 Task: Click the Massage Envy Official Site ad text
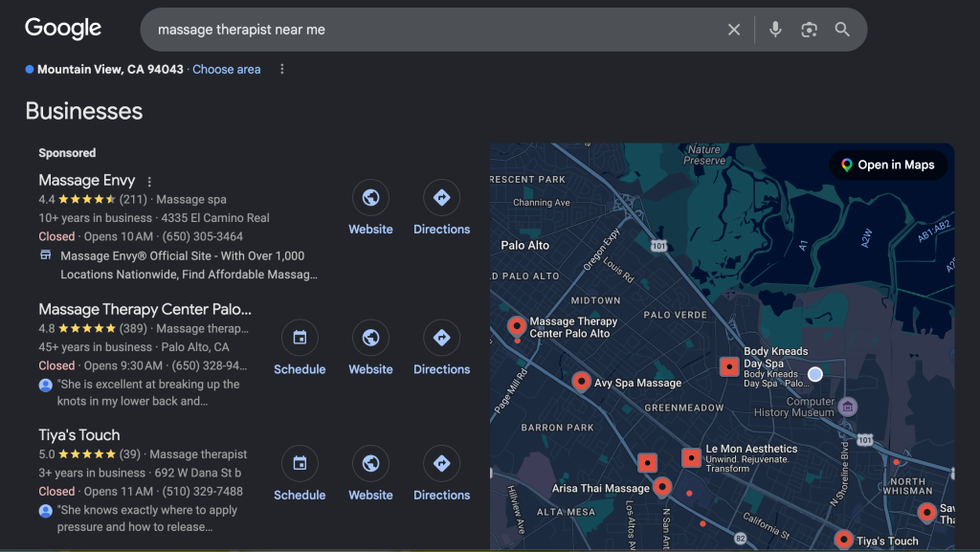tap(189, 265)
